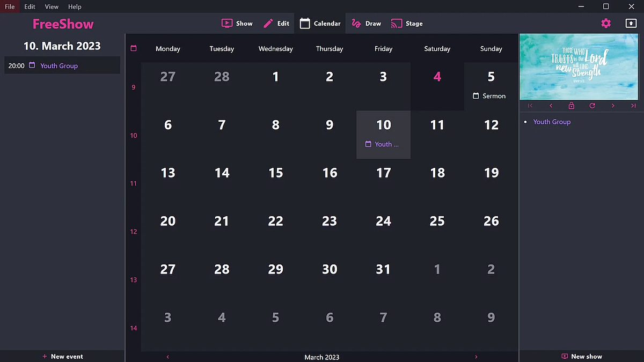Switch to the Draw tab
This screenshot has height=362, width=644.
tap(366, 24)
